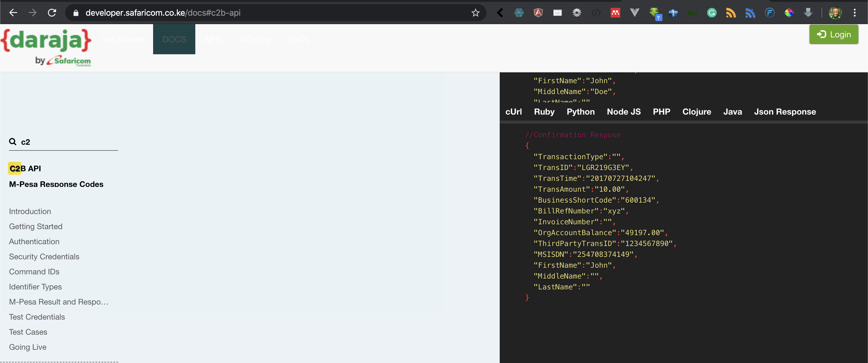The width and height of the screenshot is (868, 363).
Task: Go back with the browser back arrow
Action: pyautogui.click(x=13, y=13)
